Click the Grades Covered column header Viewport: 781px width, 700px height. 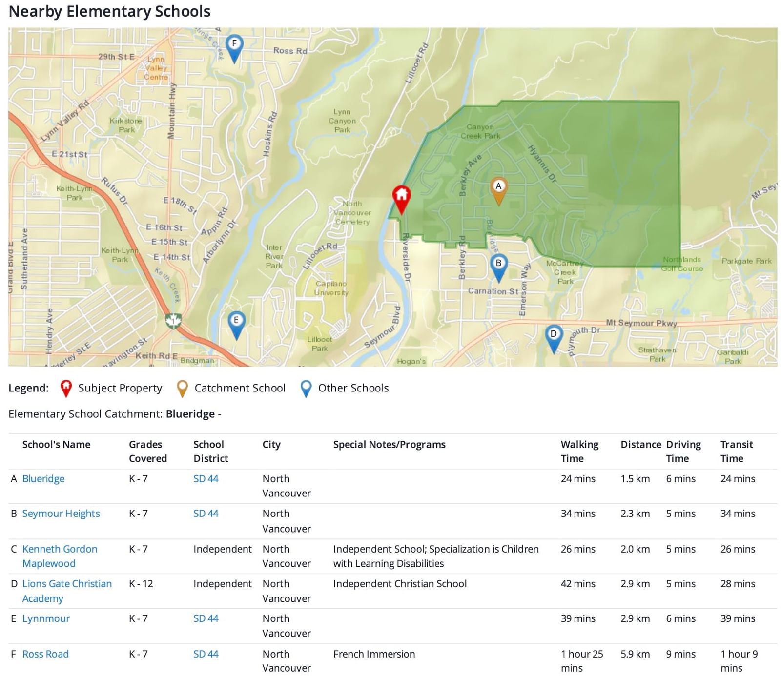point(148,452)
